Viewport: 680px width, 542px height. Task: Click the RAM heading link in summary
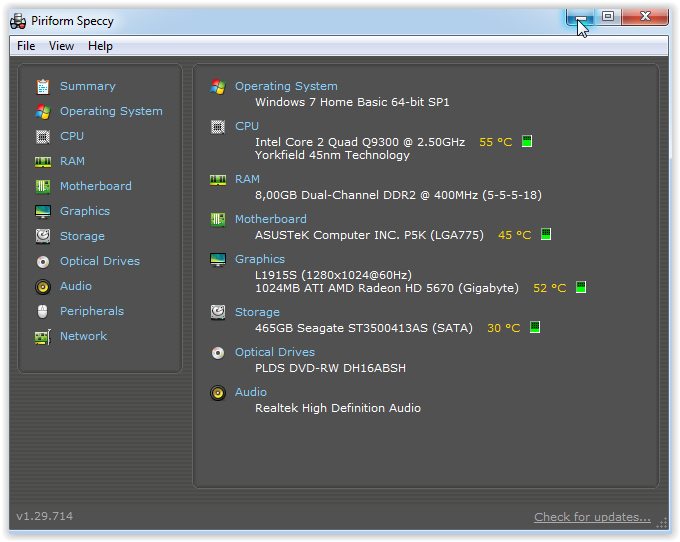click(248, 179)
